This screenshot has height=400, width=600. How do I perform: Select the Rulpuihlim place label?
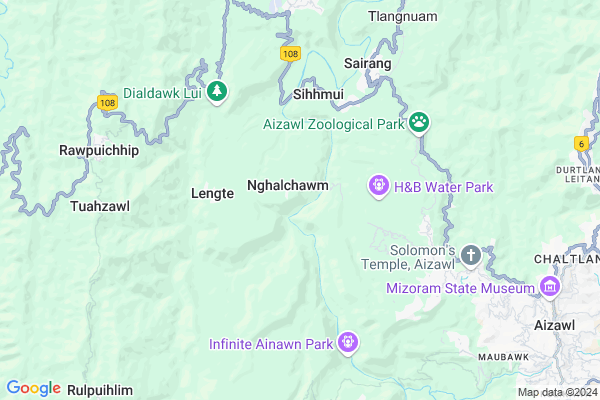point(100,390)
